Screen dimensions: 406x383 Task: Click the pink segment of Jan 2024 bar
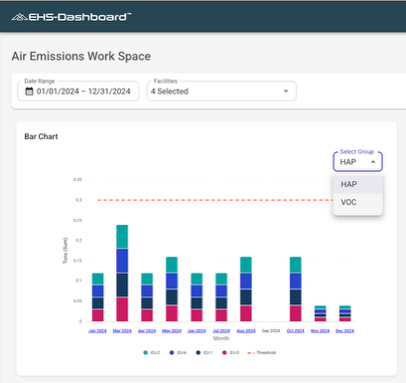click(97, 315)
